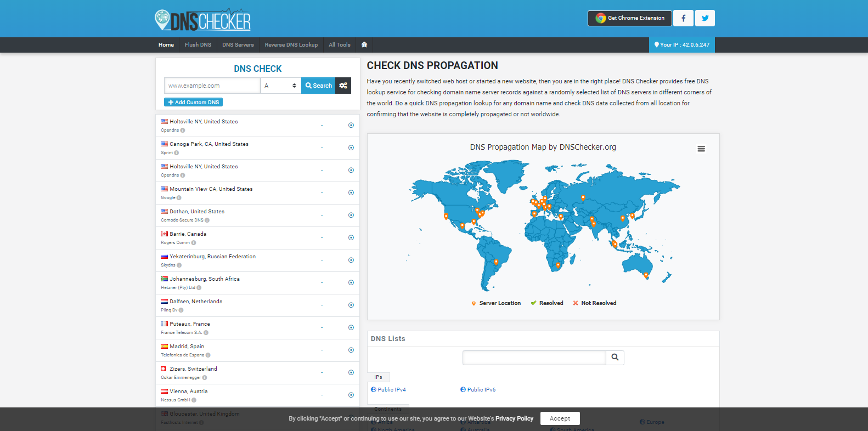
Task: Show info for Google DNS provider
Action: pos(179,198)
